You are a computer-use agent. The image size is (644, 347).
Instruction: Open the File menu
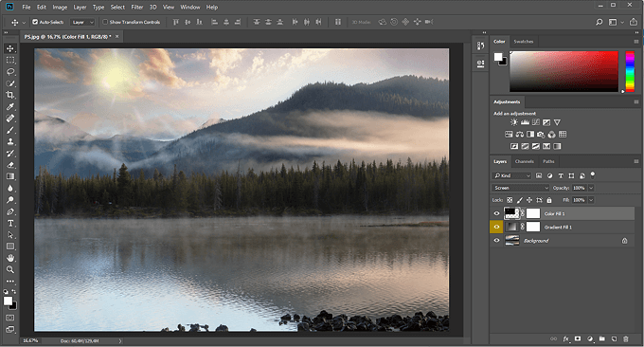coord(27,8)
